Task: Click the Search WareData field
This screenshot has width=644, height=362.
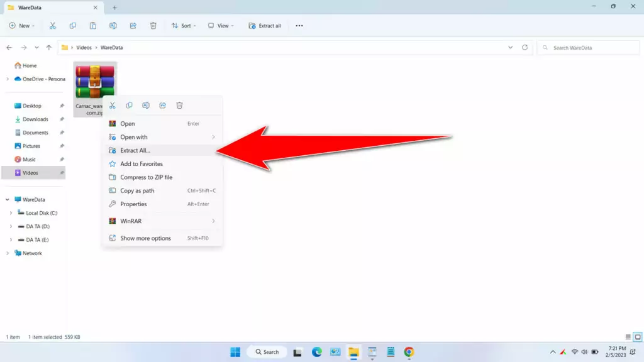Action: [588, 48]
